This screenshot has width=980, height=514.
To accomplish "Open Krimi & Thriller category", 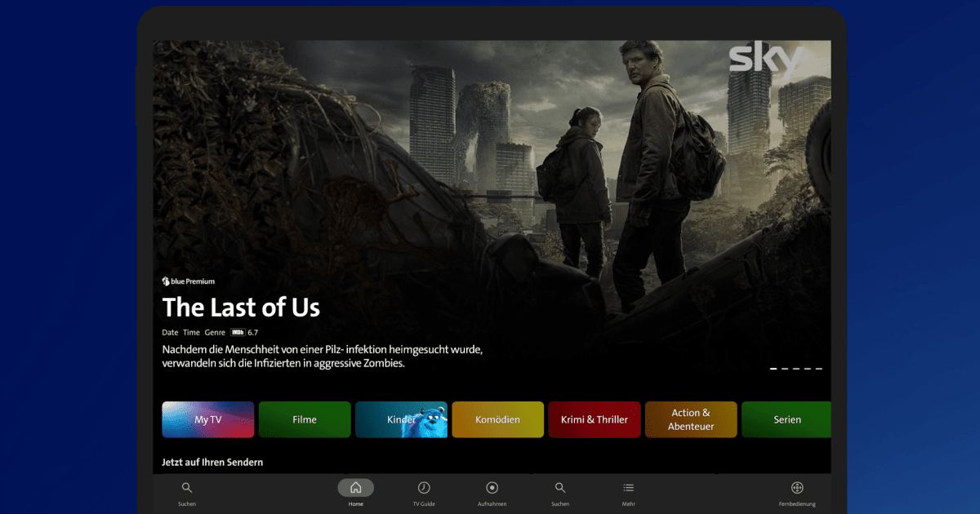I will point(594,419).
